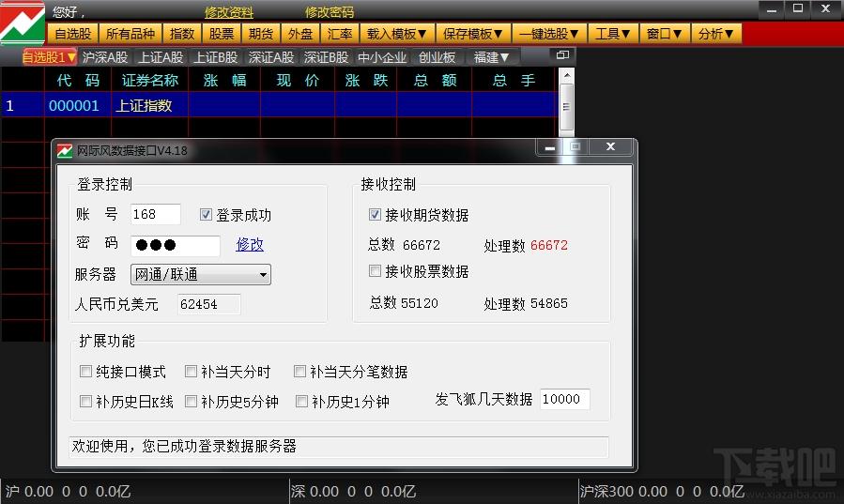Switch to the 沪深A股 tab
Viewport: 844px width, 504px height.
tap(105, 57)
